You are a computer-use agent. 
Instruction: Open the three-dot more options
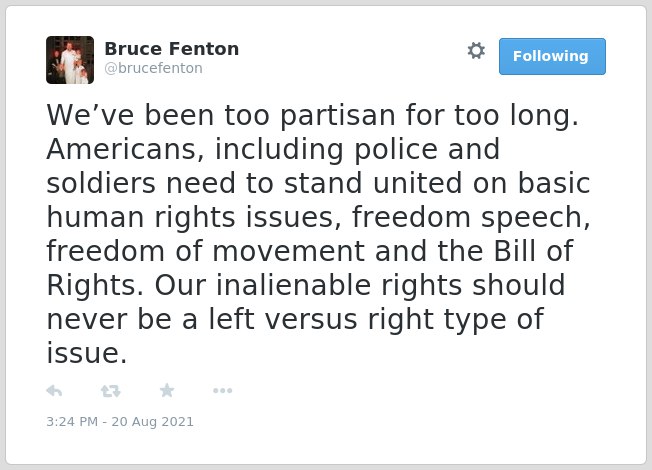pyautogui.click(x=222, y=391)
